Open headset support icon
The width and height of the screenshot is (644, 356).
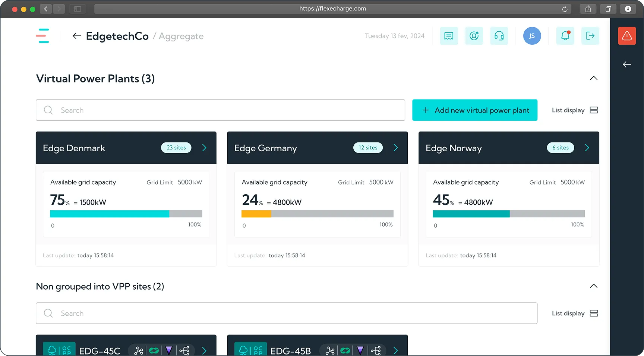pos(499,36)
